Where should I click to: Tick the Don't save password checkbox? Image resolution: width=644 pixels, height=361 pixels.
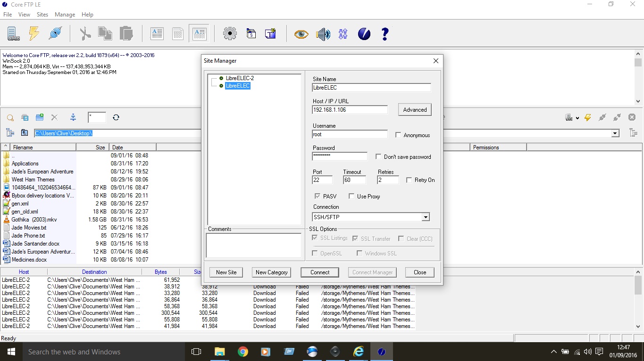pos(378,157)
